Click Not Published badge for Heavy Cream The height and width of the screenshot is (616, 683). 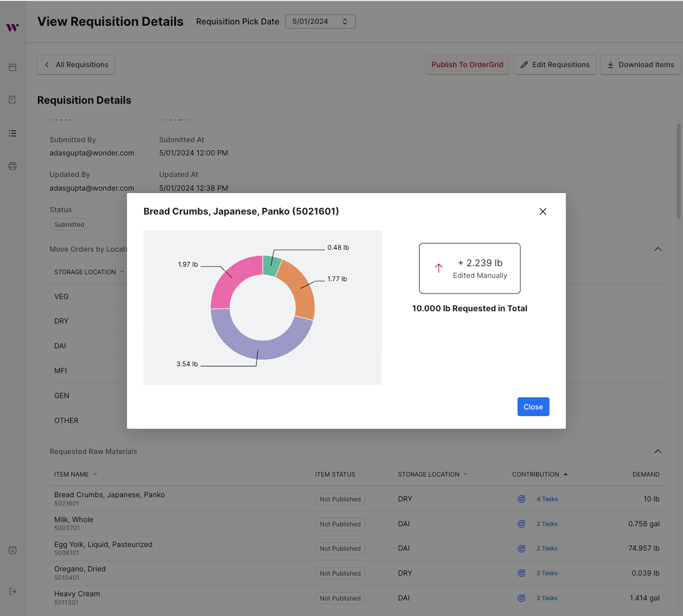coord(340,599)
